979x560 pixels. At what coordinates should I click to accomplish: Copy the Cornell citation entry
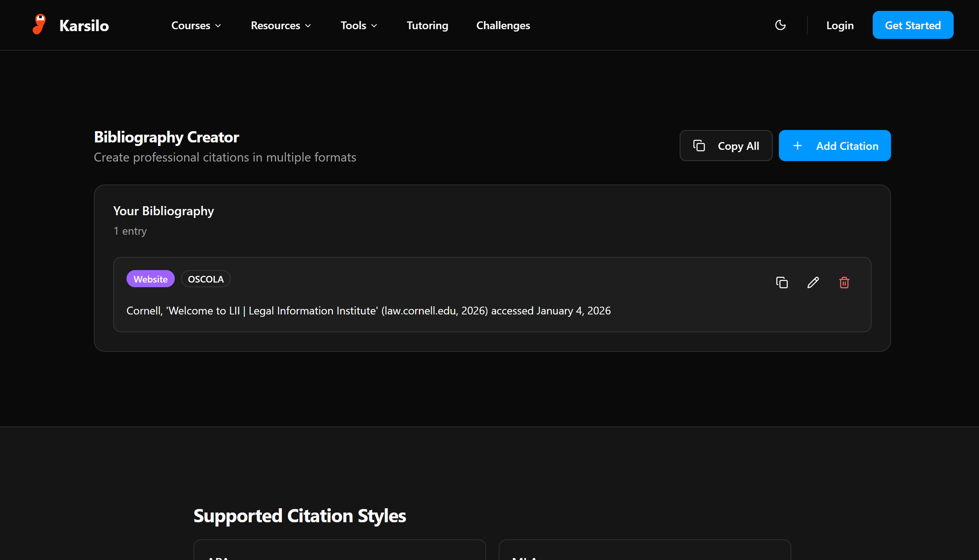click(x=782, y=283)
